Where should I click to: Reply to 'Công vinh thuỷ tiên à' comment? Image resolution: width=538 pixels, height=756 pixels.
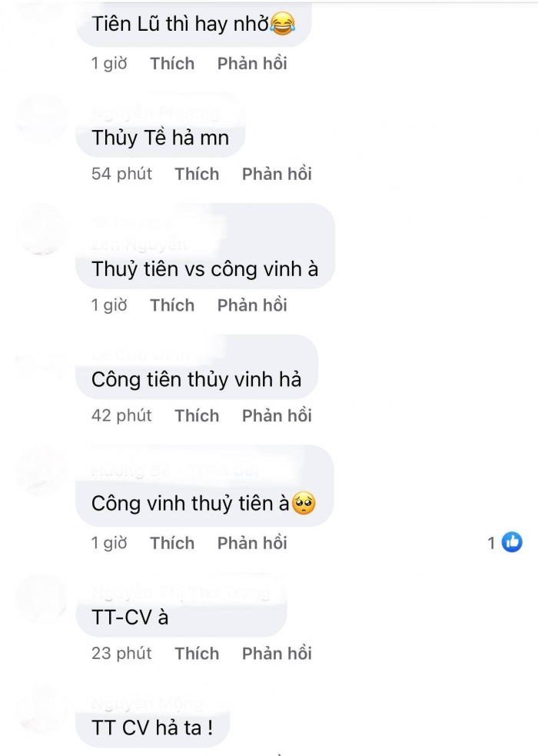coord(252,544)
